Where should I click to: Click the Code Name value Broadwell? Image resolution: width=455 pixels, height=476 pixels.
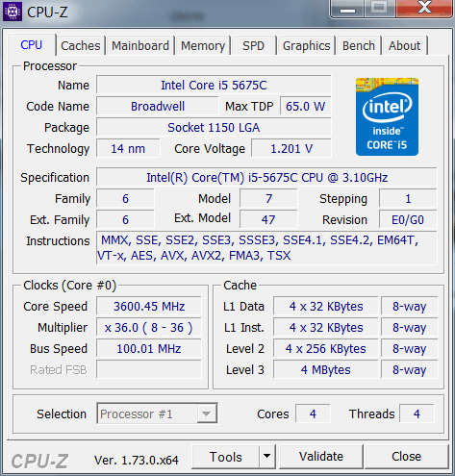tap(158, 107)
